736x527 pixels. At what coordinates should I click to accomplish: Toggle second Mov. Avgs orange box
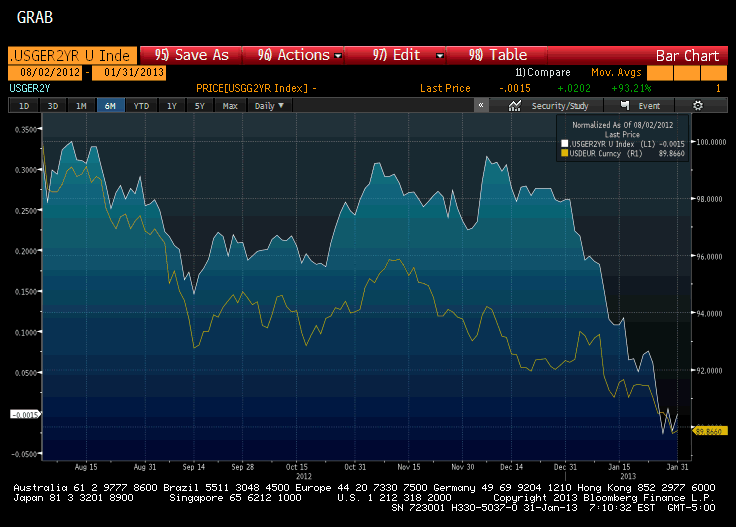pos(687,73)
